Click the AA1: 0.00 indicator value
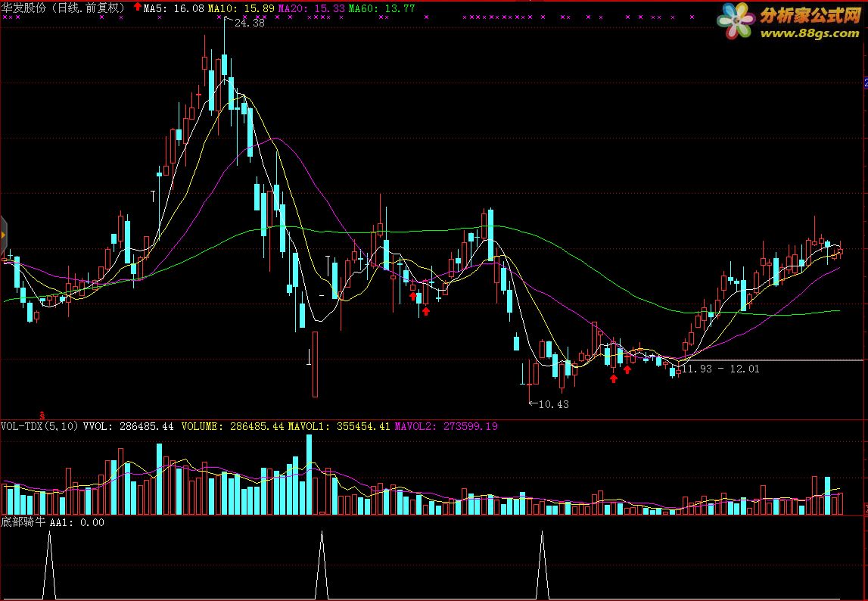Screen dimensions: 868x601 coord(77,522)
